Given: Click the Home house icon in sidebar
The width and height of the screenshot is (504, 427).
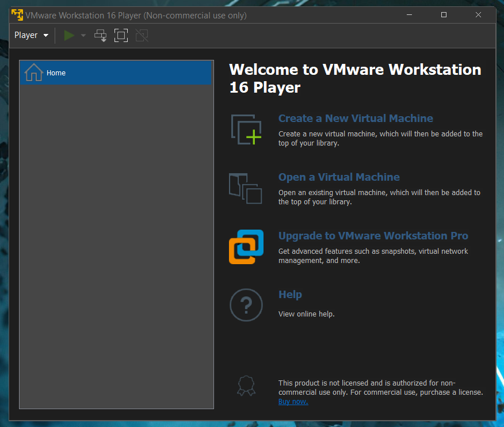Looking at the screenshot, I should [x=33, y=73].
